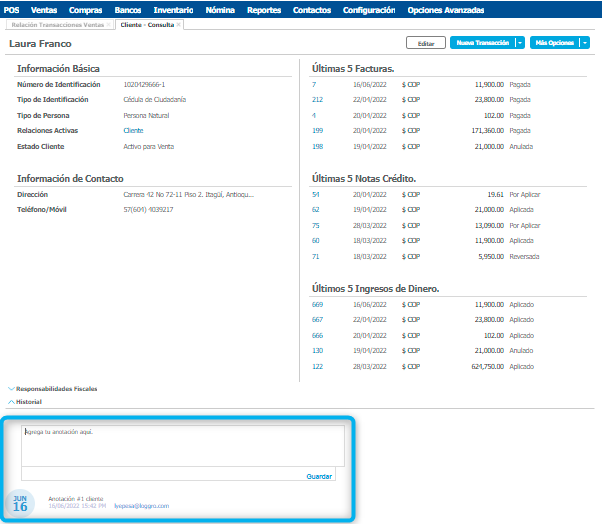Close the Relación Transacciones Ventas tab
This screenshot has width=602, height=524.
108,23
